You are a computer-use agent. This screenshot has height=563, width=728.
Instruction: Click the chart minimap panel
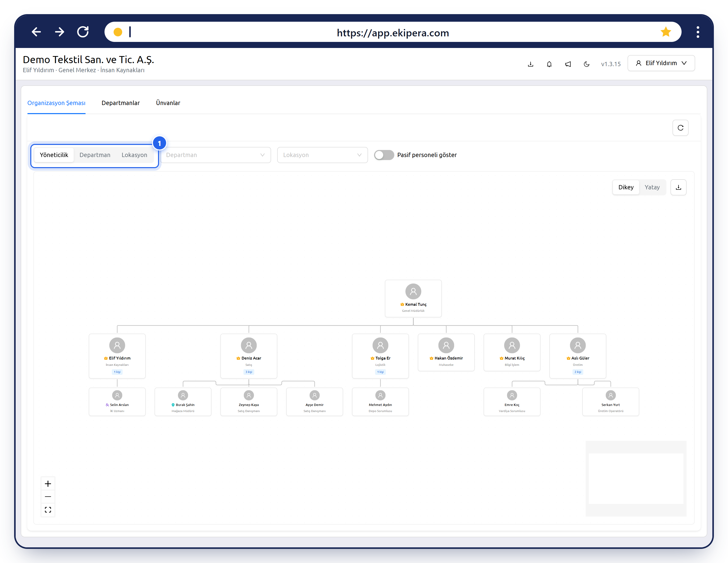(636, 479)
